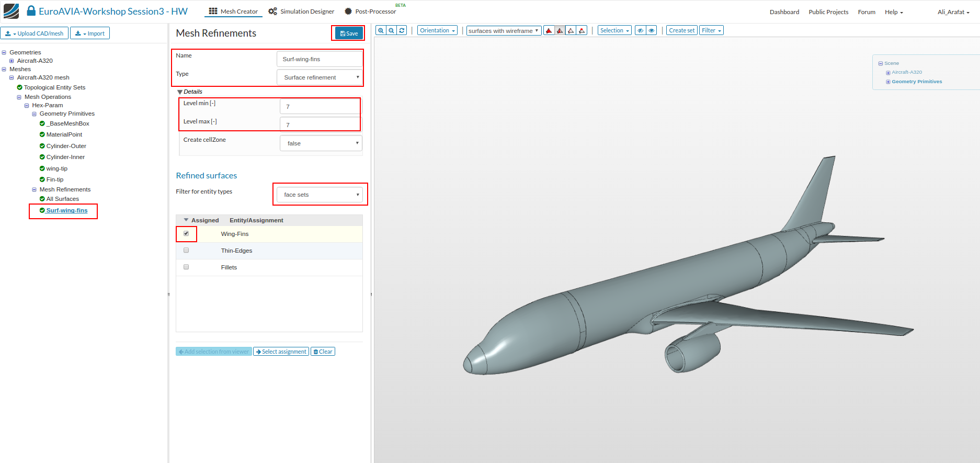
Task: Click the project lock icon
Action: (31, 10)
